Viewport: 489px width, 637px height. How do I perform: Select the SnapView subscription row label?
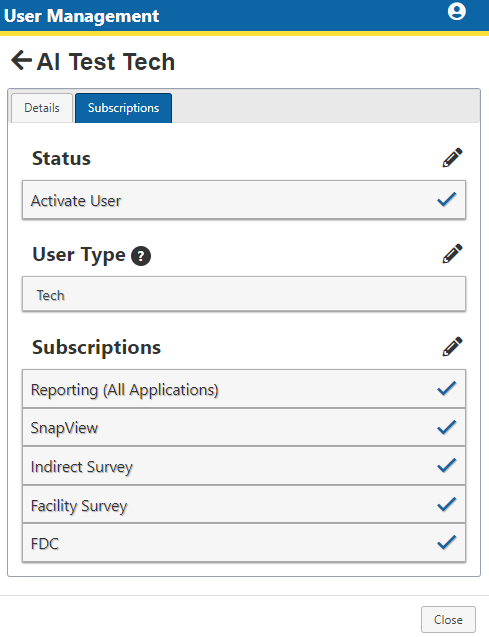tap(64, 428)
